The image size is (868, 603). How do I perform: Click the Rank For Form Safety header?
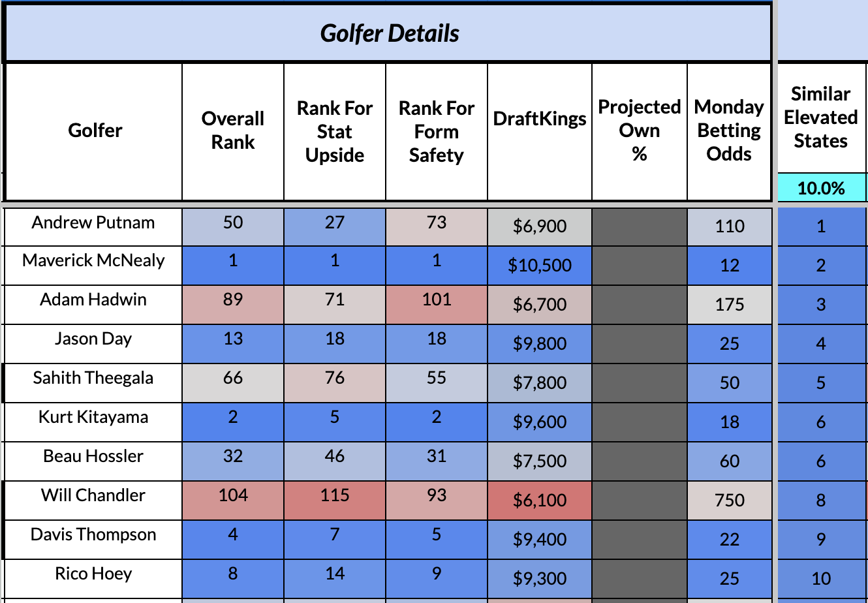click(x=437, y=131)
